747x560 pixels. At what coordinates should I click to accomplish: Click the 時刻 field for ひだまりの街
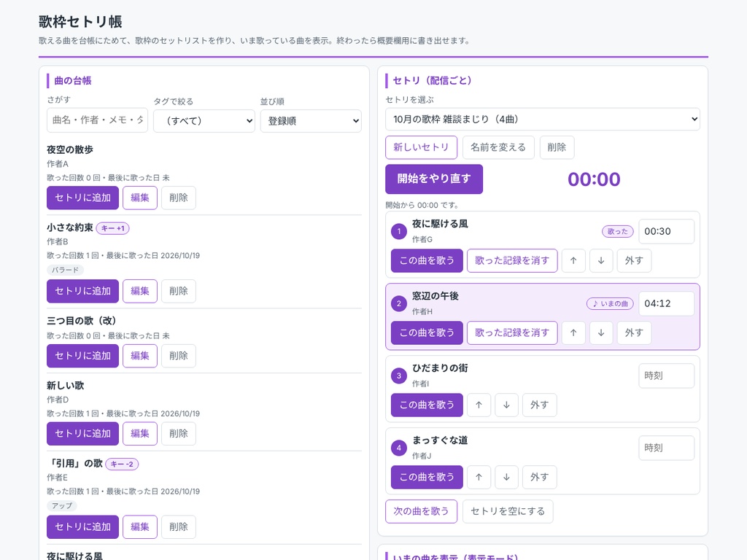pyautogui.click(x=666, y=376)
